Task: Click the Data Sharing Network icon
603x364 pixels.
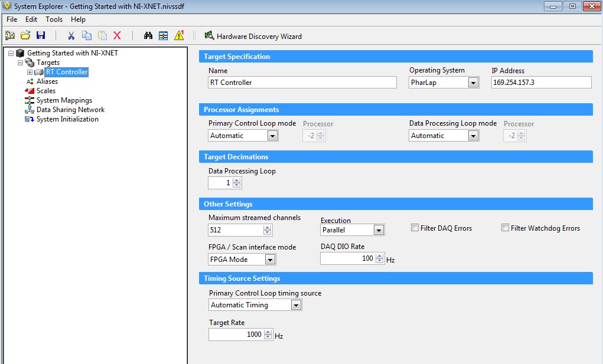Action: 30,110
